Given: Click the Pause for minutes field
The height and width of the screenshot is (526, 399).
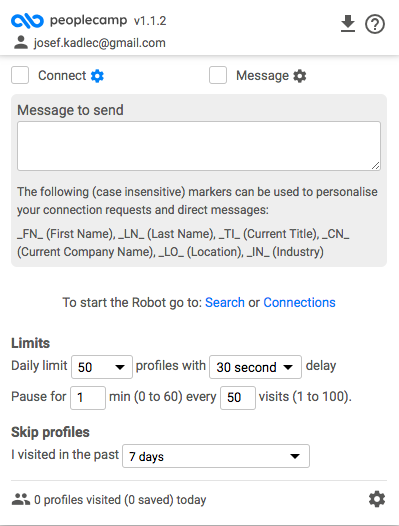Looking at the screenshot, I should (x=88, y=398).
